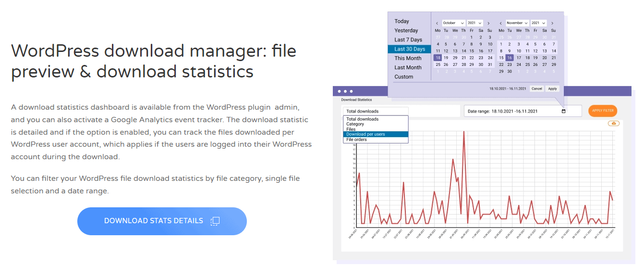The image size is (644, 279).
Task: Click the WordPress download manager heading
Action: (x=154, y=61)
